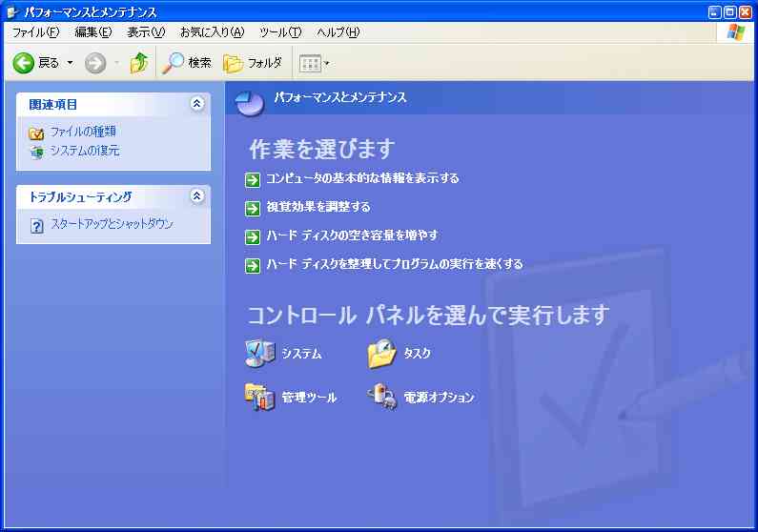Click the 電源オプション power icon
This screenshot has width=758, height=532.
pyautogui.click(x=382, y=398)
